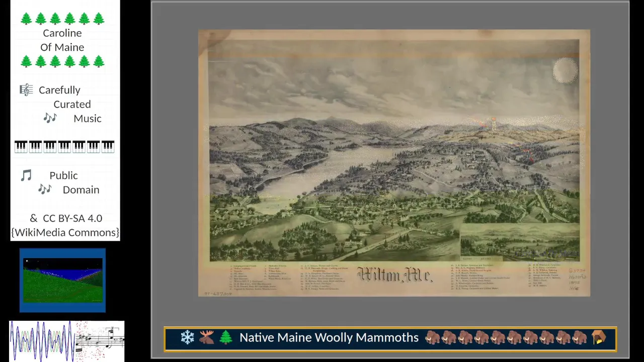The image size is (644, 362).
Task: Click the single note icon beside Public
Action: (x=26, y=175)
